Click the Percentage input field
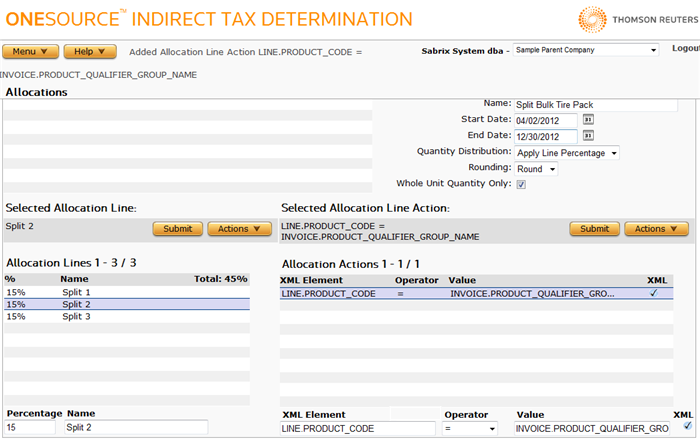Image resolution: width=700 pixels, height=441 pixels. click(x=32, y=428)
